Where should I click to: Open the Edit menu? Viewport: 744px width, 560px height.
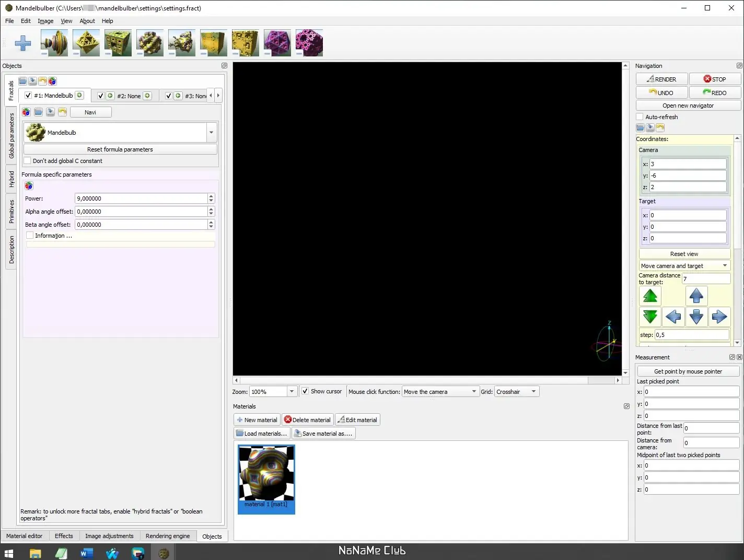(x=26, y=21)
